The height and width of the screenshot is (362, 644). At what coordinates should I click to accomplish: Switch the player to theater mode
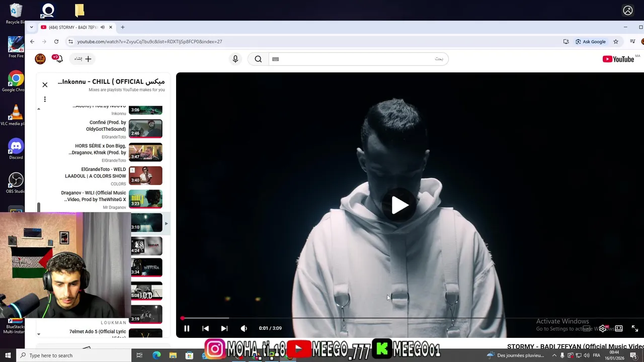point(619,328)
